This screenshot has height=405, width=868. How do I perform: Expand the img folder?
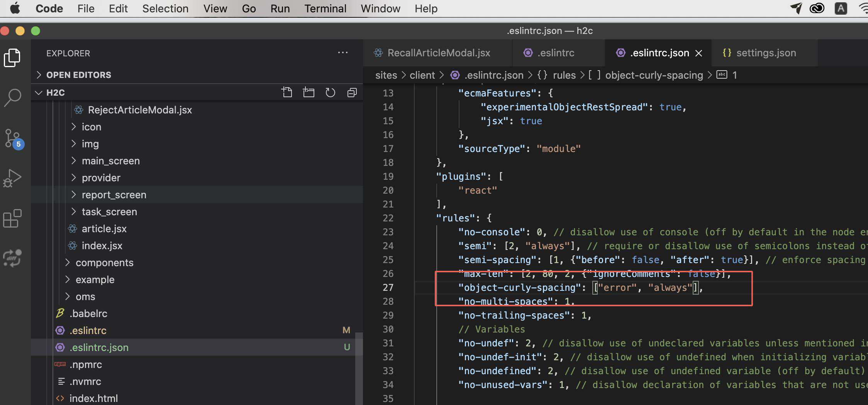pyautogui.click(x=90, y=144)
